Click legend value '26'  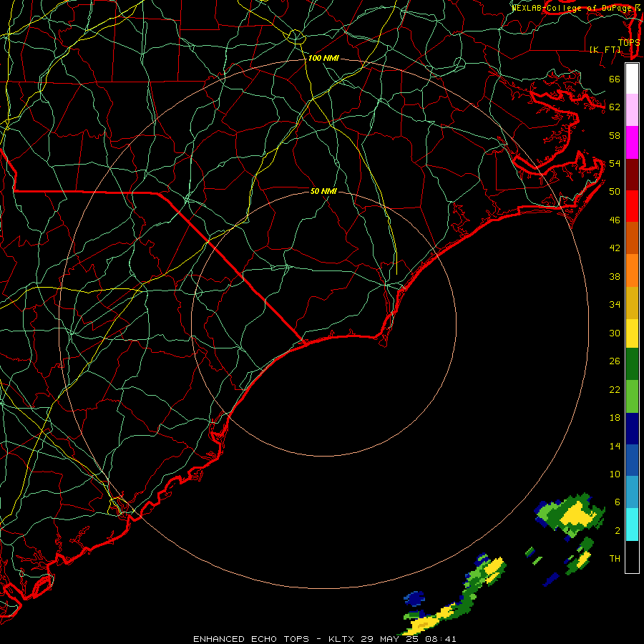click(x=615, y=361)
